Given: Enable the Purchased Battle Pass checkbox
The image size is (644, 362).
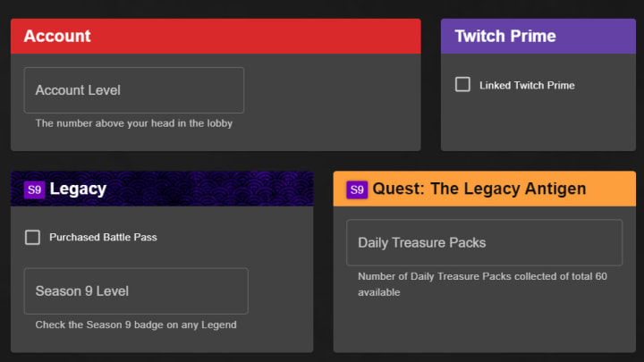Looking at the screenshot, I should tap(32, 237).
